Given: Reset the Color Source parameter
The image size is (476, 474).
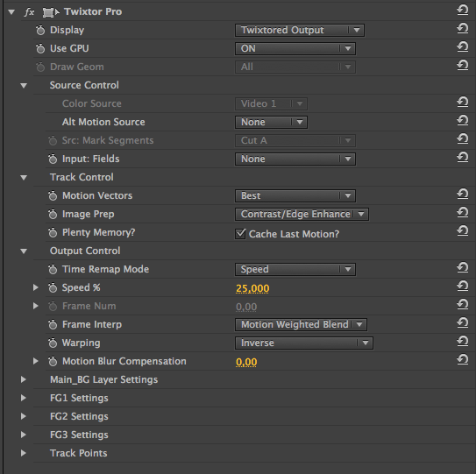Looking at the screenshot, I should [x=462, y=103].
